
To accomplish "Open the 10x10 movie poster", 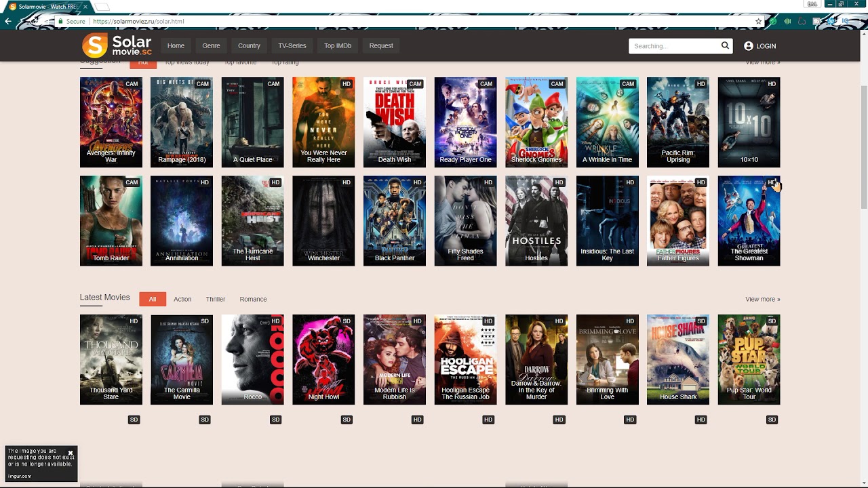I will pos(749,122).
